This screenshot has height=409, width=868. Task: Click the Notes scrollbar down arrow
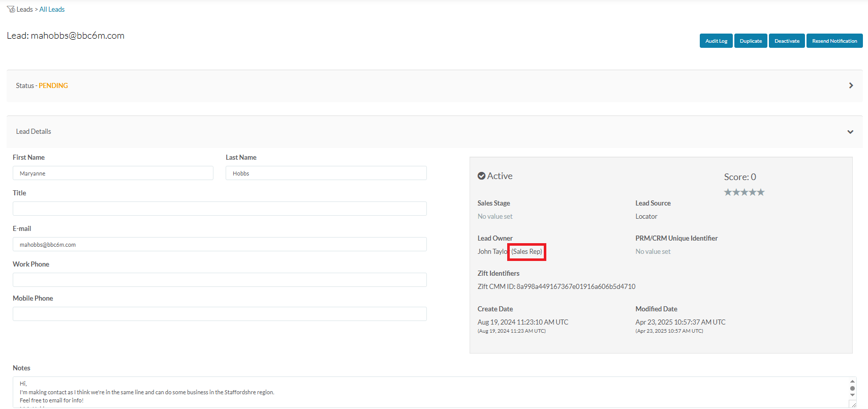click(x=852, y=395)
